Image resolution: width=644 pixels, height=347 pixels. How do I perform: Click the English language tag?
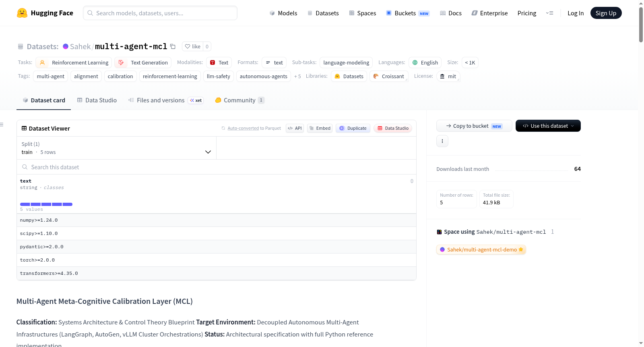tap(425, 62)
